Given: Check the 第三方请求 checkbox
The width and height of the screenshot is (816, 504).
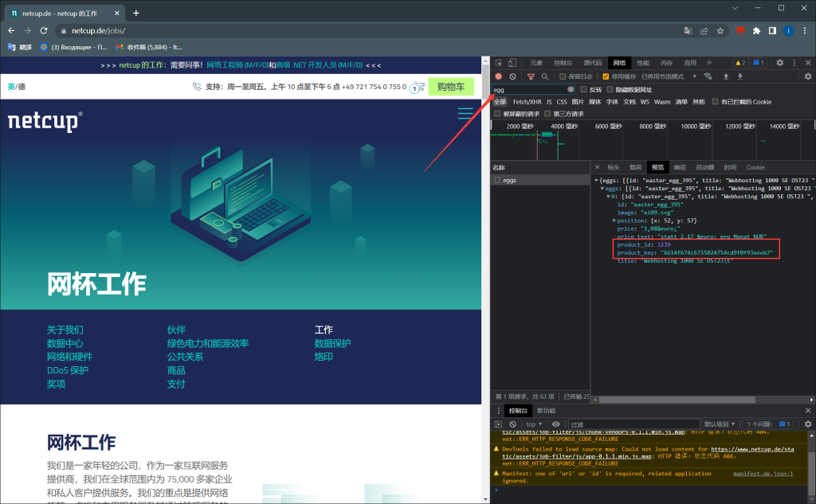Looking at the screenshot, I should pos(547,113).
